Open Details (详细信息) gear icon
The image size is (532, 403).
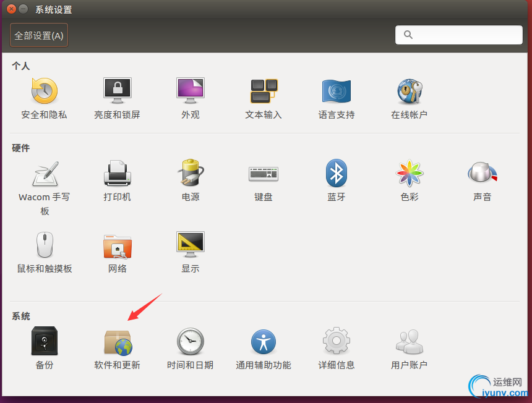[337, 341]
